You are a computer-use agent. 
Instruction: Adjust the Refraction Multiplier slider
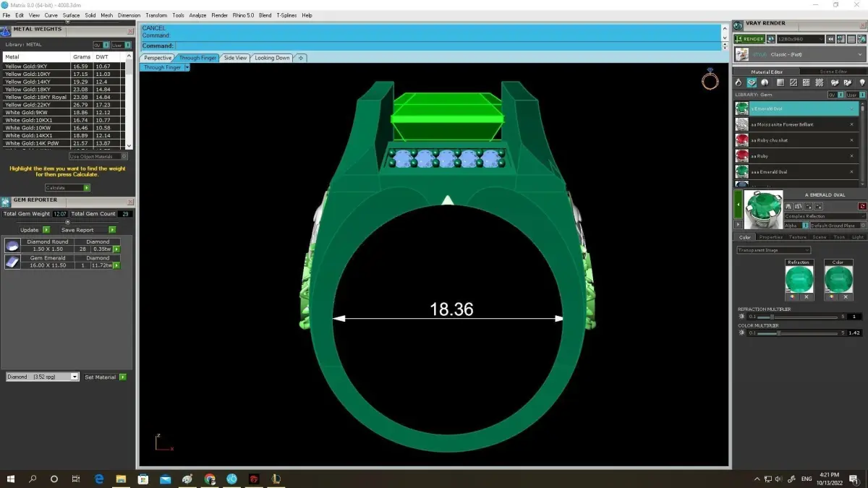point(796,317)
